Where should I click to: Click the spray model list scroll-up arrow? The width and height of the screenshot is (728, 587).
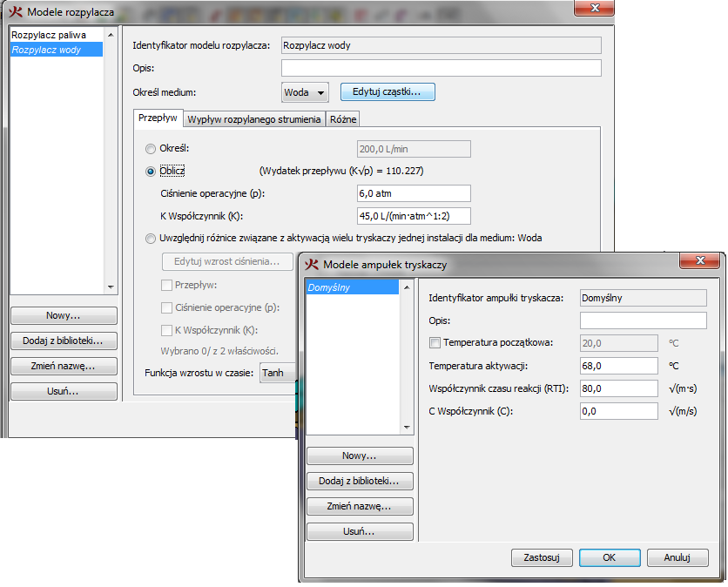[x=111, y=35]
